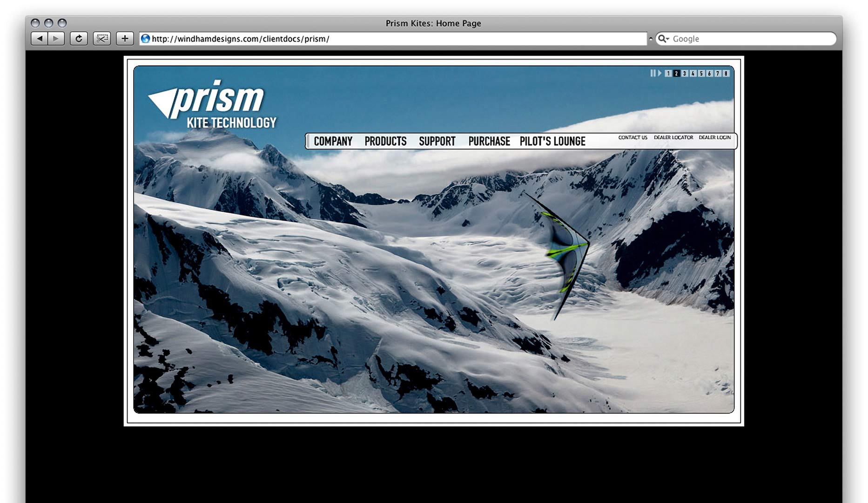Open the Dealer Locator link
The height and width of the screenshot is (503, 868).
coord(673,137)
